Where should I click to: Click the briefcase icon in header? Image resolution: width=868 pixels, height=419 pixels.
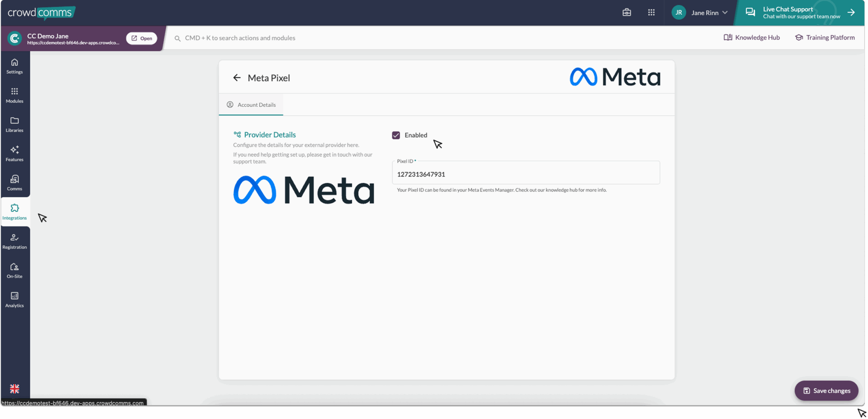(x=626, y=13)
